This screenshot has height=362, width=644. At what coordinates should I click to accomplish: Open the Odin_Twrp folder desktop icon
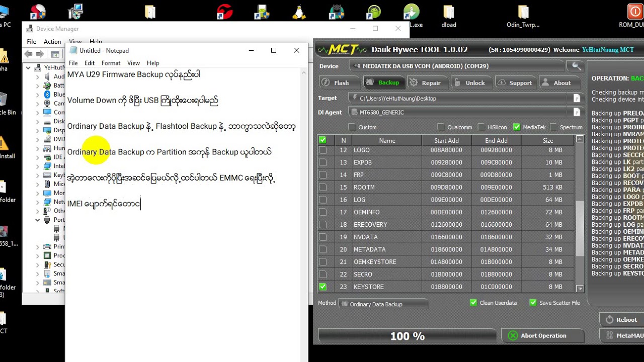(x=523, y=13)
